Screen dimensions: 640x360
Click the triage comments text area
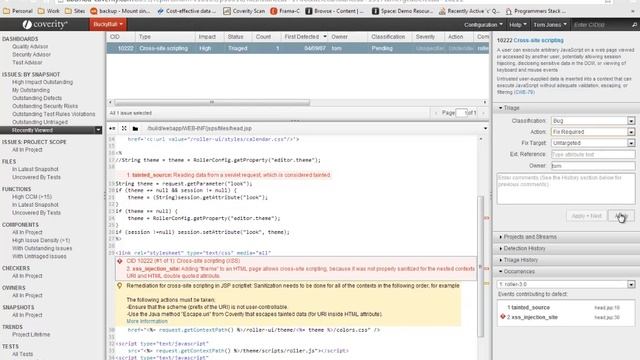tap(566, 189)
